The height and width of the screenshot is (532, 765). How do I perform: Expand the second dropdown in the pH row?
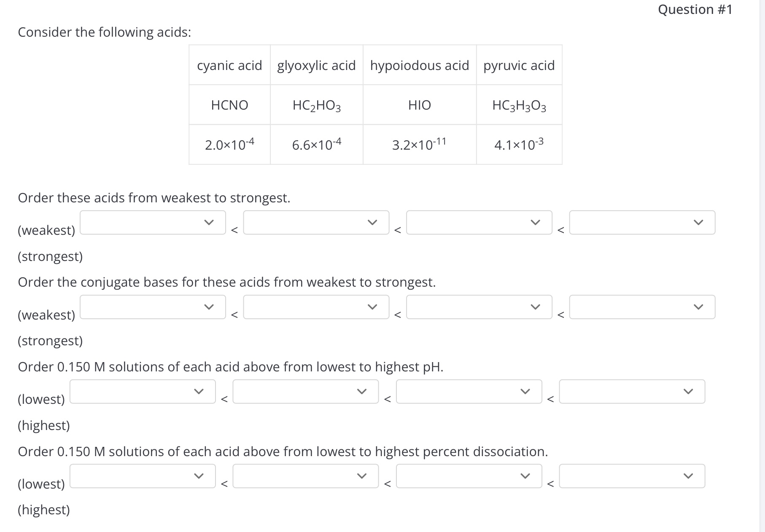[305, 392]
